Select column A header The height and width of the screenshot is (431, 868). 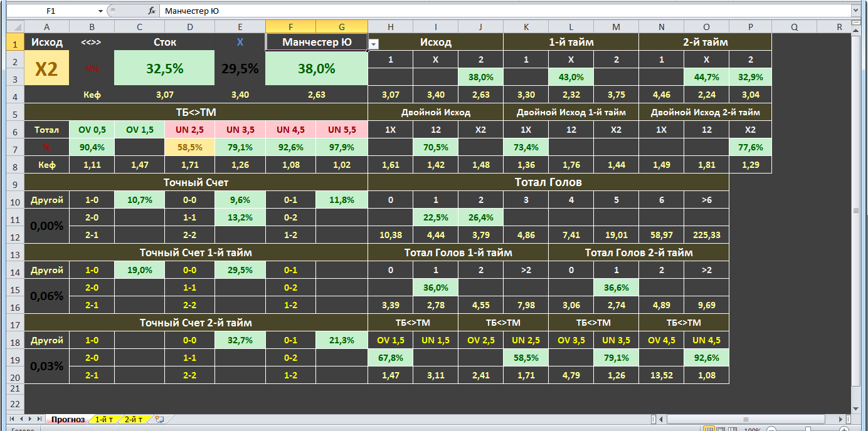coord(46,27)
